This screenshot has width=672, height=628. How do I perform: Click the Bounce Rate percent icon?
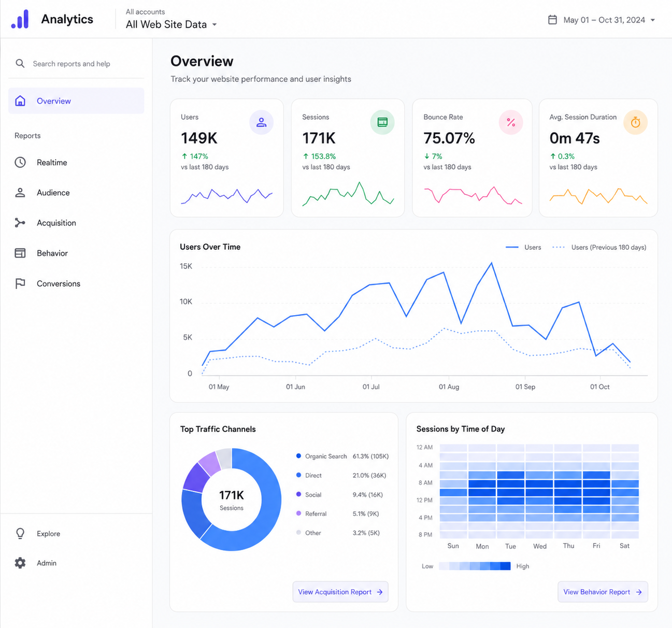click(511, 122)
